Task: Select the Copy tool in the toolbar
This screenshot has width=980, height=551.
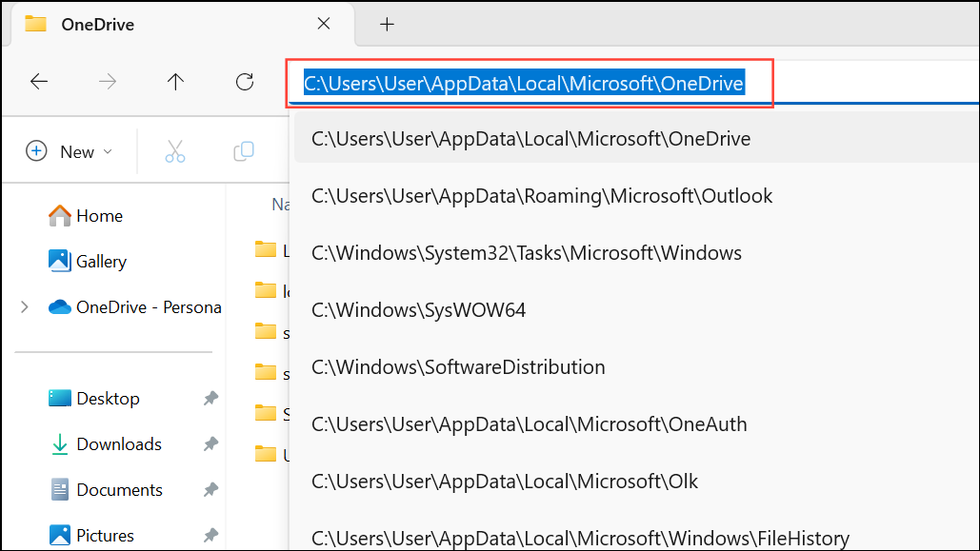Action: 244,150
